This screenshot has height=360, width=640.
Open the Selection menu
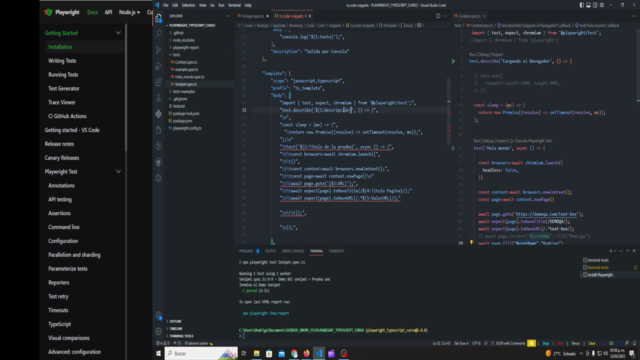(x=188, y=5)
